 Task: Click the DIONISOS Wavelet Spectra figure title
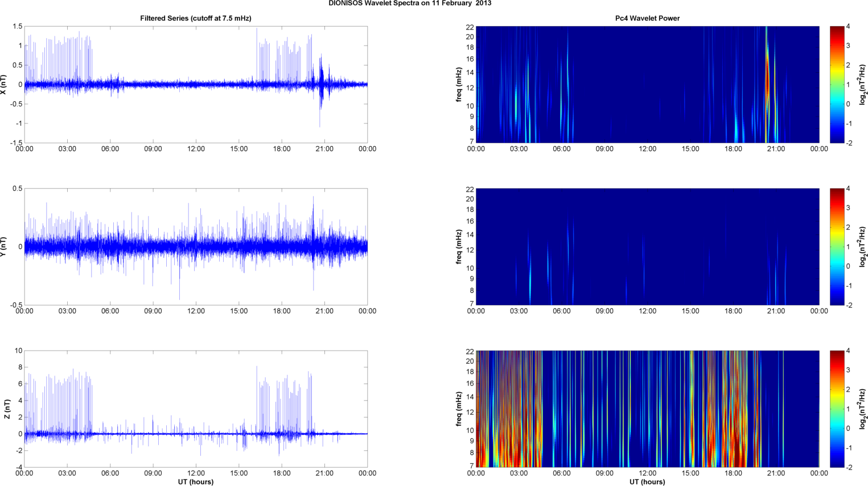410,3
